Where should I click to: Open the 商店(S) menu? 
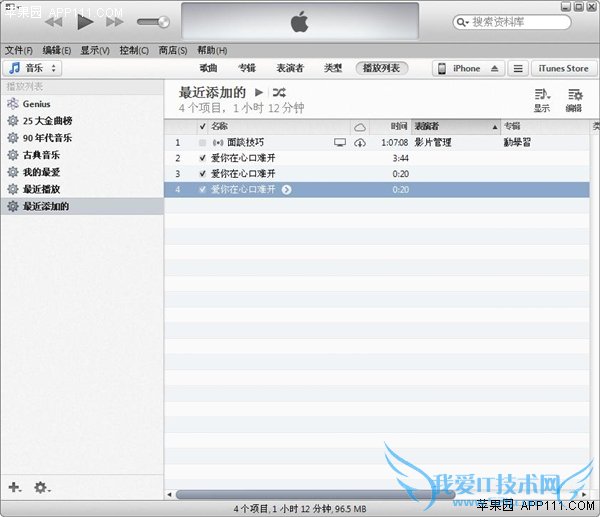pyautogui.click(x=173, y=50)
